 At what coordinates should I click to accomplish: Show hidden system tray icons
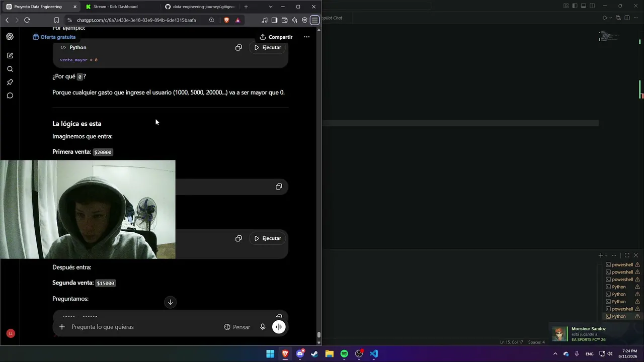(555, 353)
